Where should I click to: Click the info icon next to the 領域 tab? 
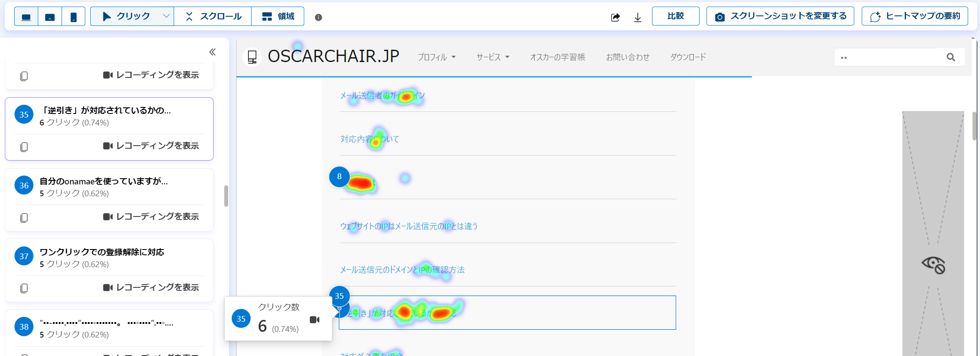[x=318, y=17]
